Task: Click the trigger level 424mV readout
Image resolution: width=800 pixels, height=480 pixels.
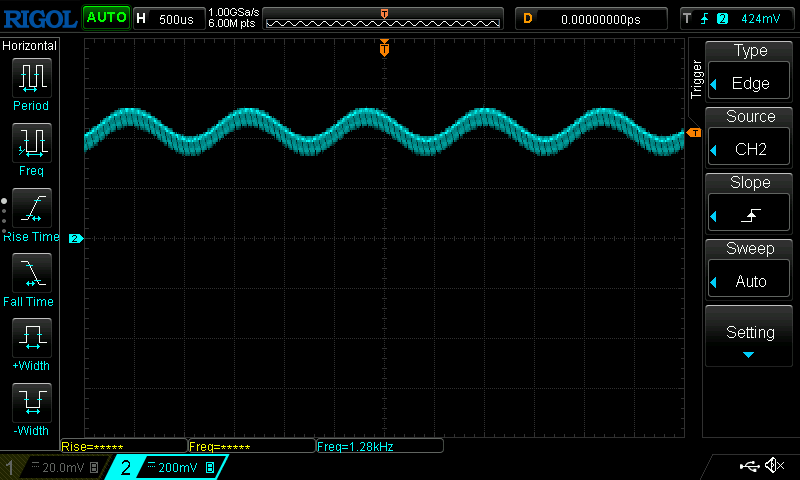Action: 738,18
